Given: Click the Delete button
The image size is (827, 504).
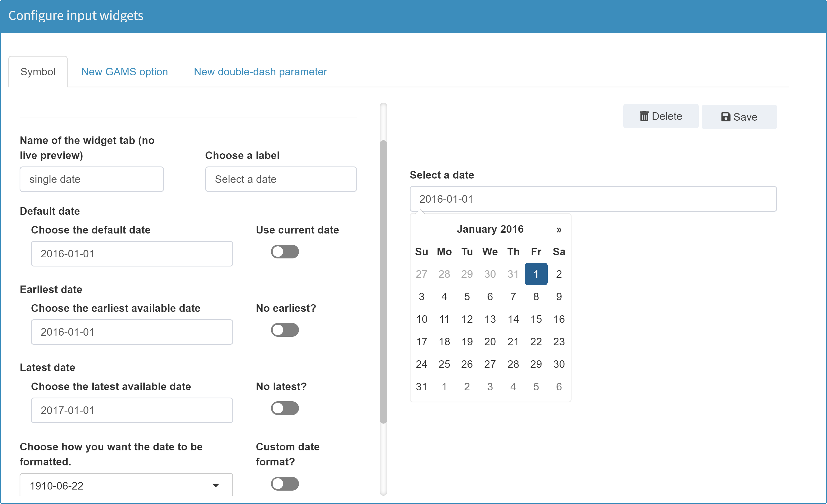Looking at the screenshot, I should tap(661, 116).
